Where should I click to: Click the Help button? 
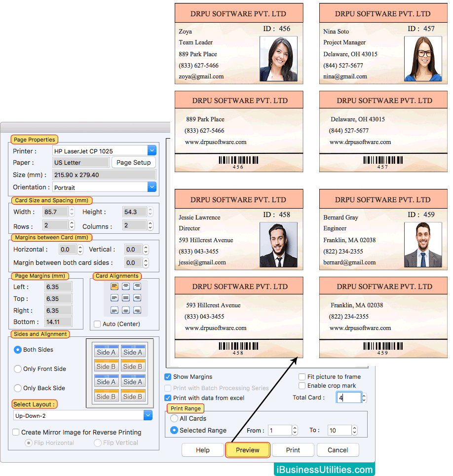(202, 450)
